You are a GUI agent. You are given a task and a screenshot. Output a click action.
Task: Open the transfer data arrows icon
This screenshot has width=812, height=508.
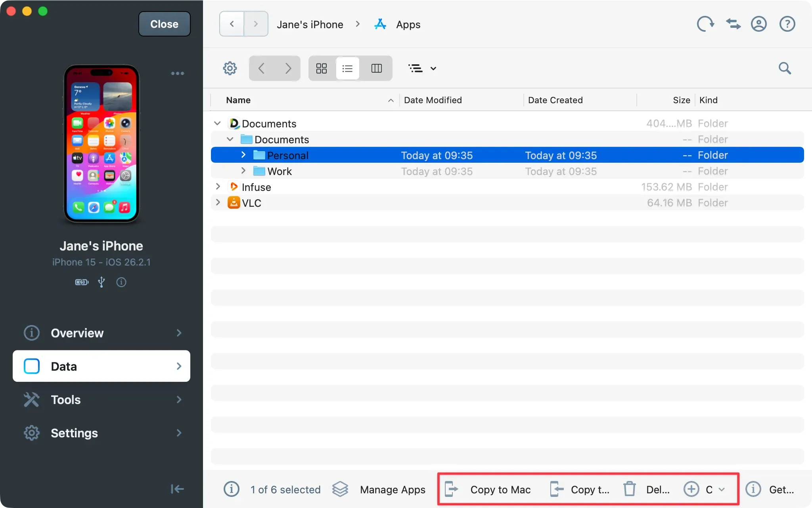point(733,24)
